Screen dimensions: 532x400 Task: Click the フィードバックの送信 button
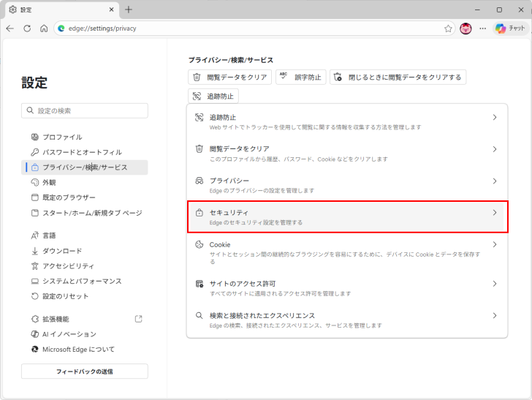click(x=84, y=371)
